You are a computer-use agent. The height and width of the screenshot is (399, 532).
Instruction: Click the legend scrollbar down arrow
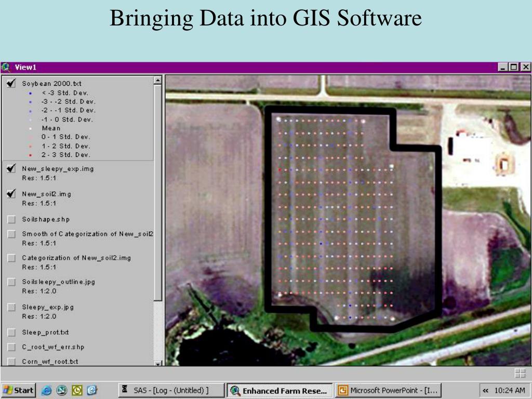(157, 363)
